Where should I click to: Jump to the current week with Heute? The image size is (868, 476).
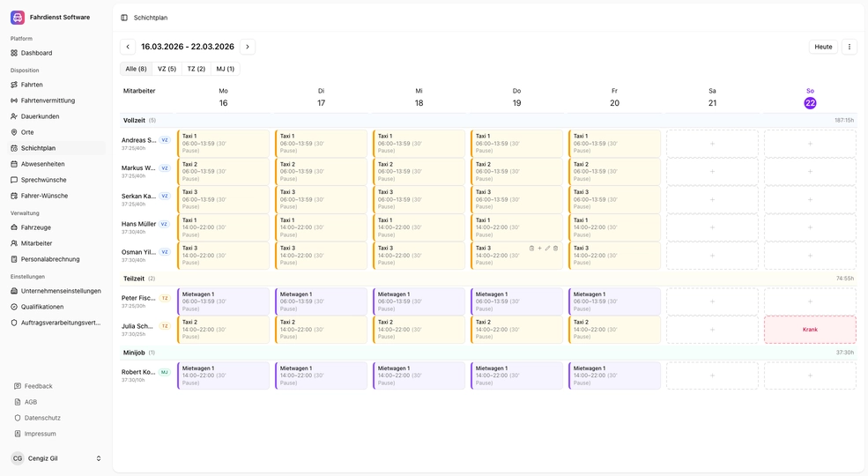click(823, 47)
